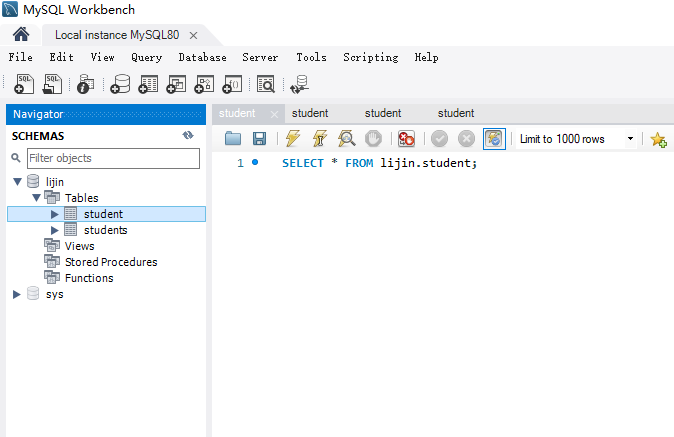Open the Scripting menu

click(x=371, y=57)
